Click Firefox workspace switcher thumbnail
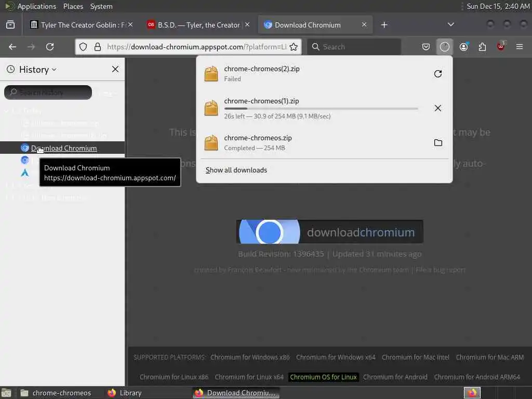Image resolution: width=532 pixels, height=399 pixels. point(472,393)
